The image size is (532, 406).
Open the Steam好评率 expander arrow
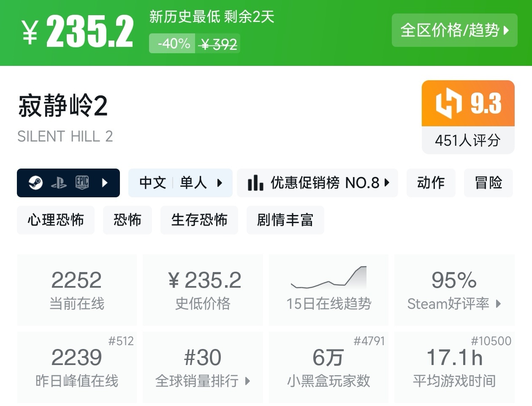(x=499, y=304)
